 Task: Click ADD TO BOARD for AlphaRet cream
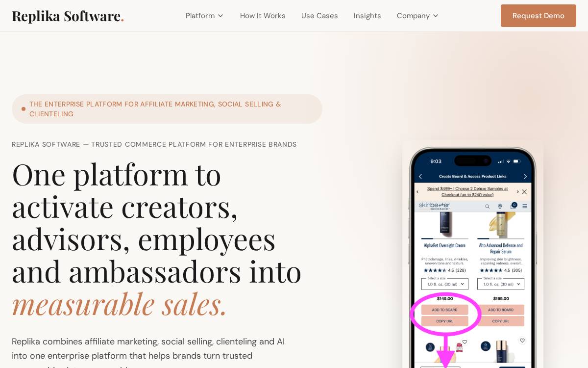(x=445, y=310)
